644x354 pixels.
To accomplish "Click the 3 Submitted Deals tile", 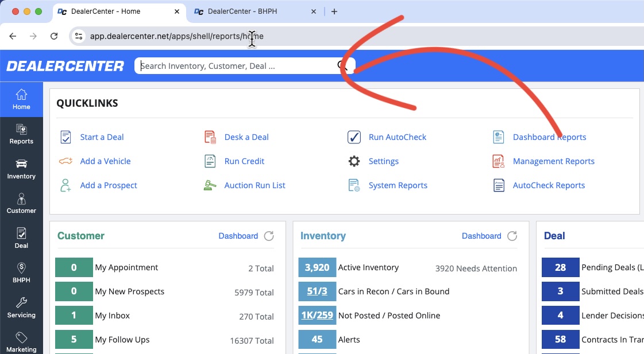I will (561, 291).
